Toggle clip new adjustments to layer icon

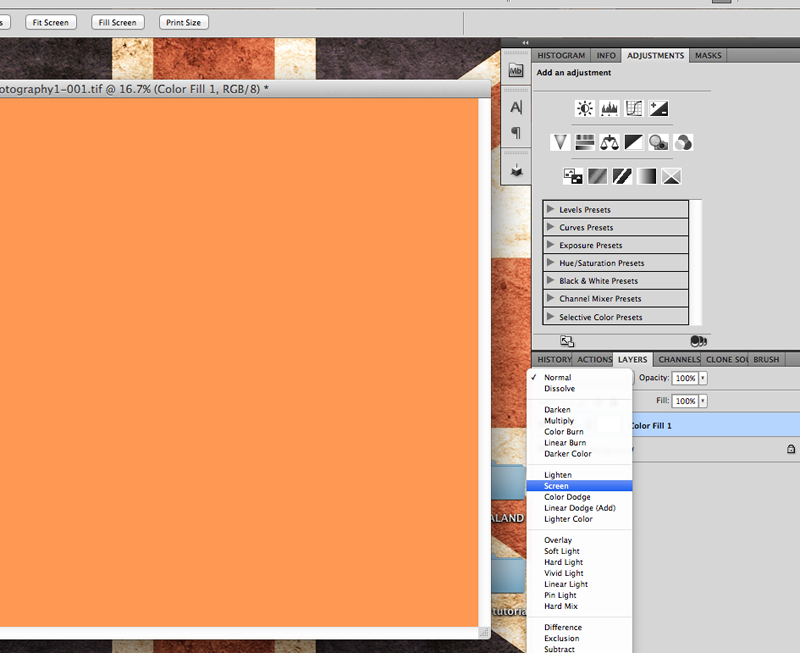click(x=698, y=341)
